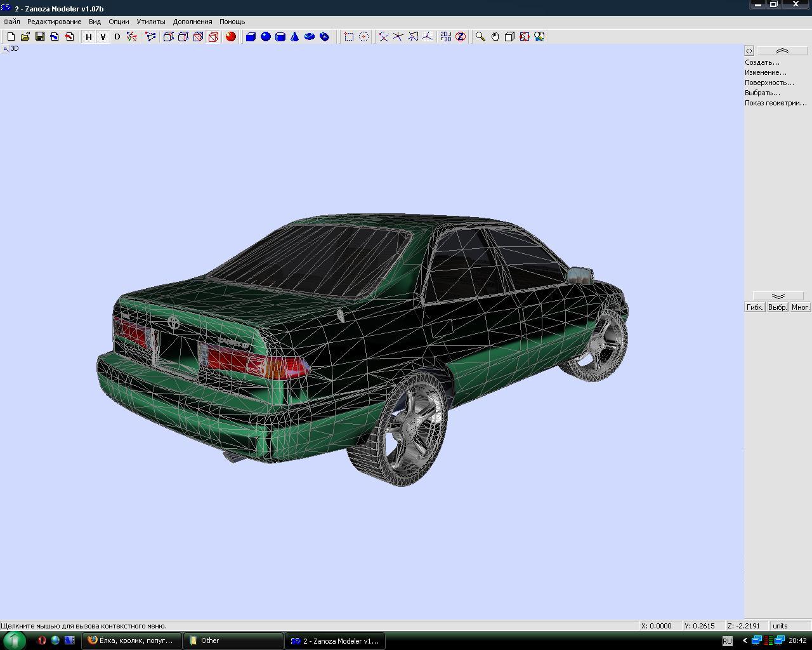Click the 2D/3D switch icon
812x650 pixels.
coord(446,37)
